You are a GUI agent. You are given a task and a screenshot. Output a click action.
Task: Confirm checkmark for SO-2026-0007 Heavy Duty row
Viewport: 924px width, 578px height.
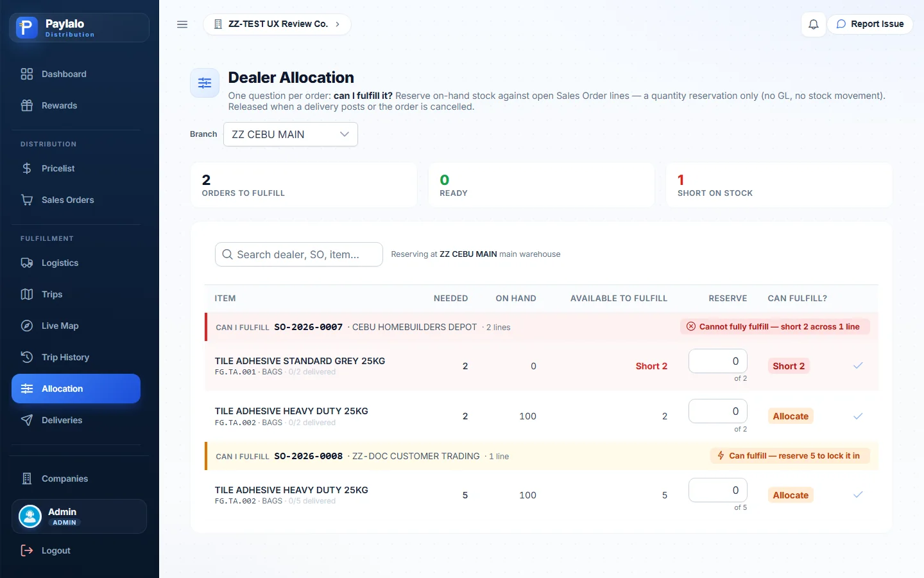point(858,416)
